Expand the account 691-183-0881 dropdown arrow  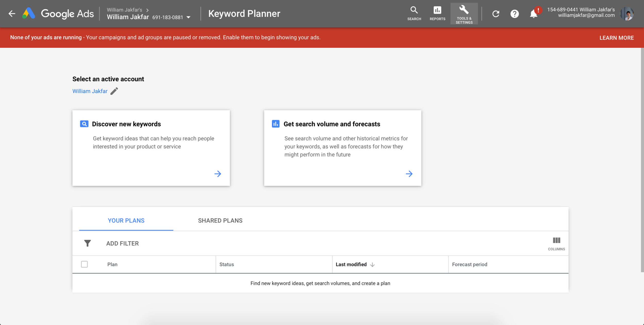click(189, 17)
